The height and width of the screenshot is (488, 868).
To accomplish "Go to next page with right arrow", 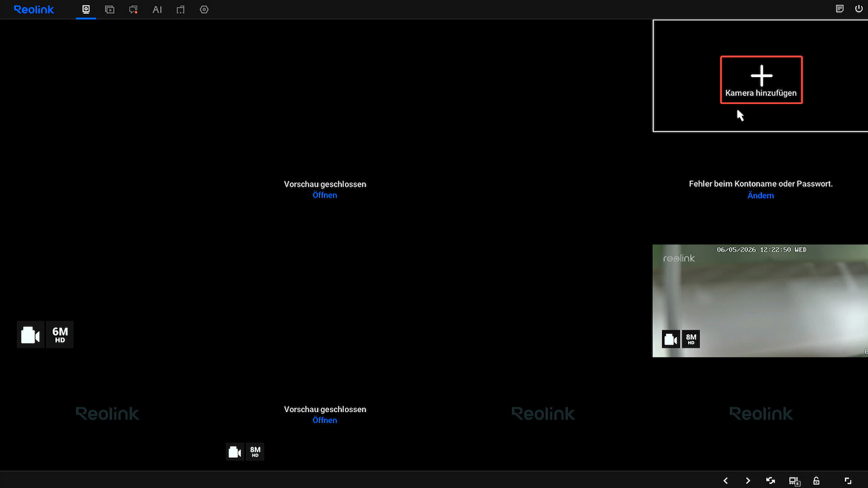I will pos(748,481).
